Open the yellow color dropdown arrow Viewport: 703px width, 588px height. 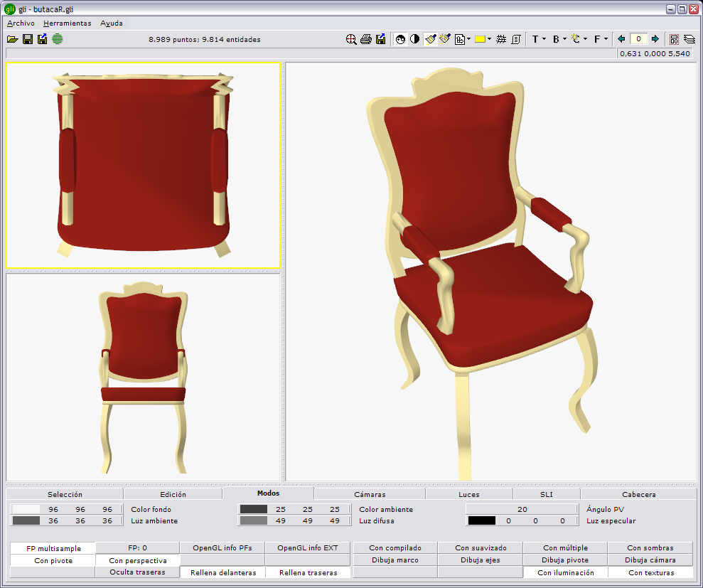click(x=489, y=39)
